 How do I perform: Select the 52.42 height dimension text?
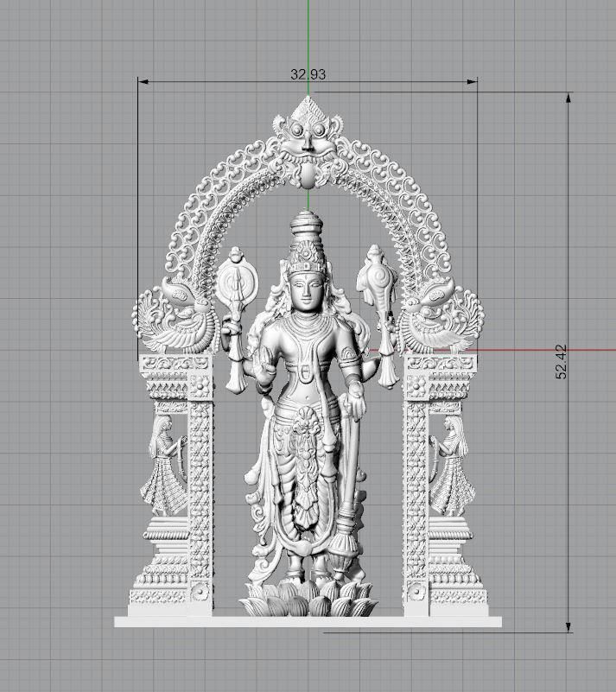561,362
